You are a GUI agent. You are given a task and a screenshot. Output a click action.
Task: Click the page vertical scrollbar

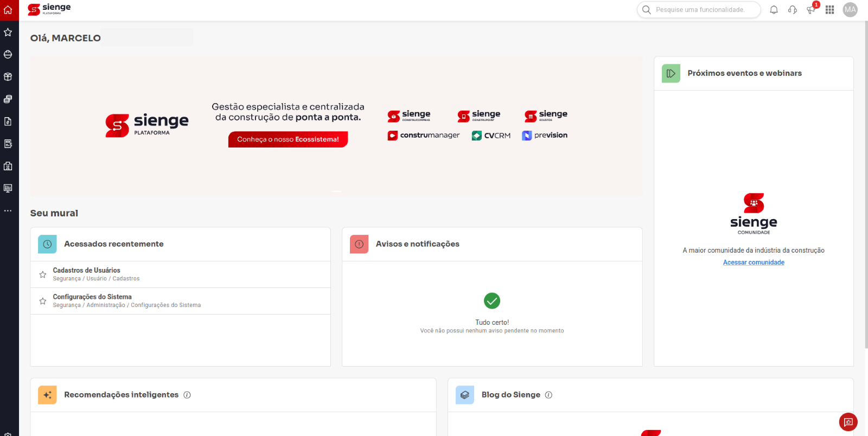[x=866, y=184]
